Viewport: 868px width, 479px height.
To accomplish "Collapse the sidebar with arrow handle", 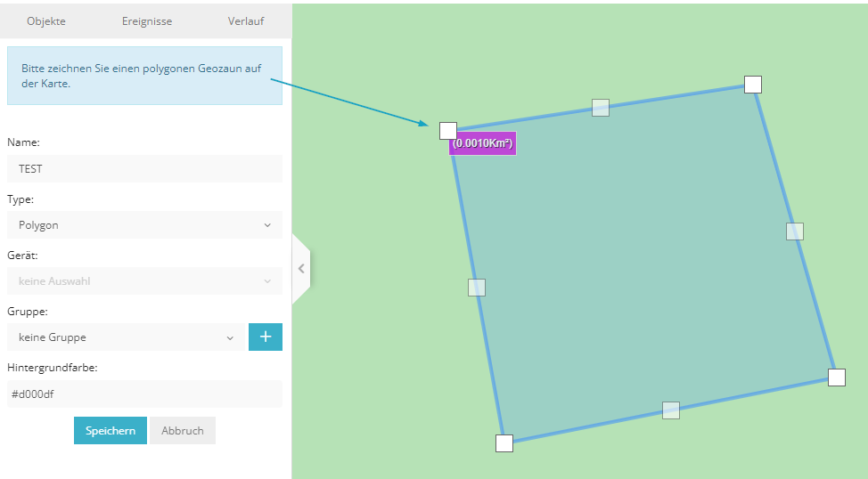I will coord(301,268).
